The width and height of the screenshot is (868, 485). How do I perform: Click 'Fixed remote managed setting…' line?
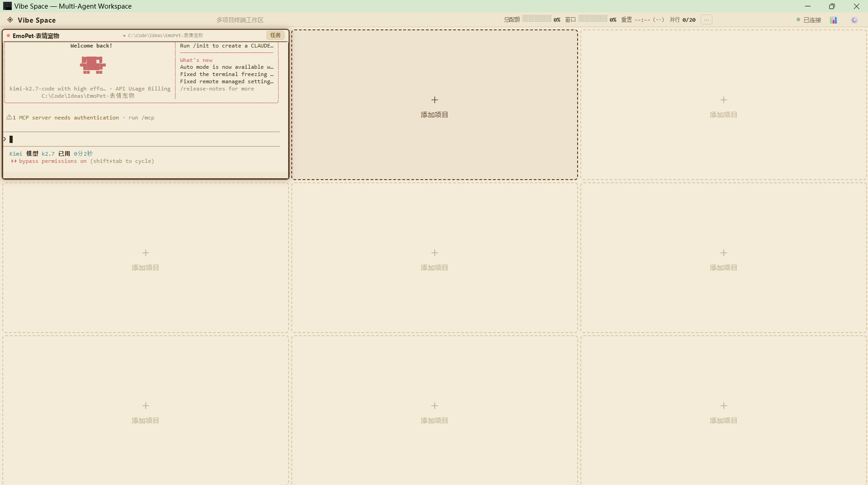(227, 81)
